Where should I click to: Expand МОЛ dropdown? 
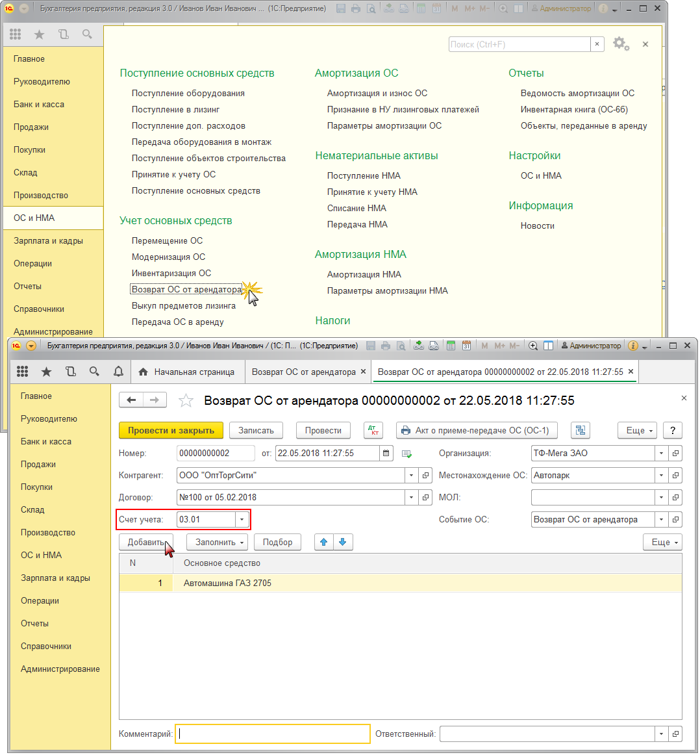[x=662, y=498]
